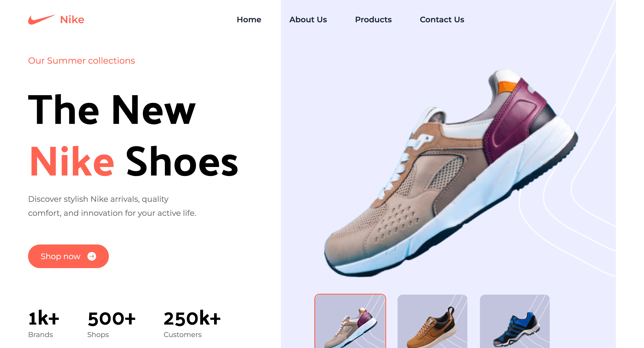Viewport: 644px width, 348px height.
Task: Click the Shoes word in the headline
Action: point(182,162)
